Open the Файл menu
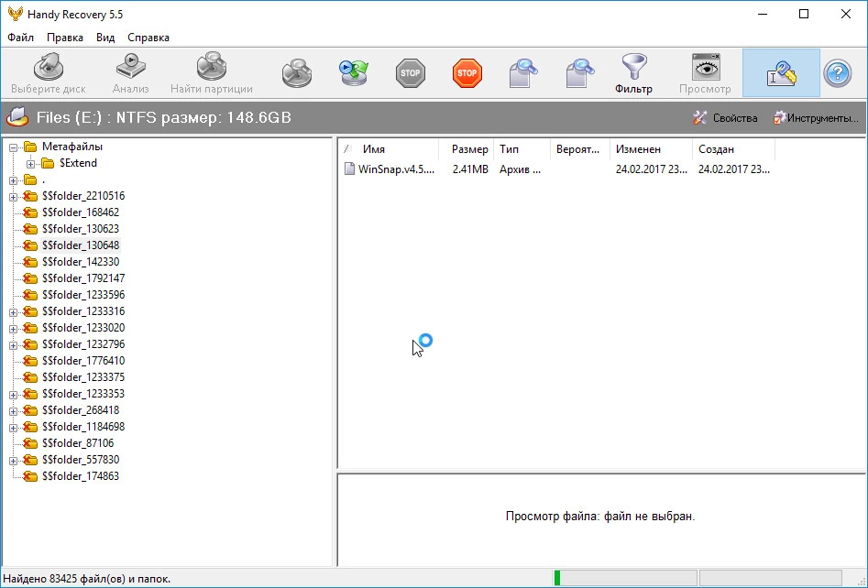This screenshot has height=588, width=868. [20, 38]
